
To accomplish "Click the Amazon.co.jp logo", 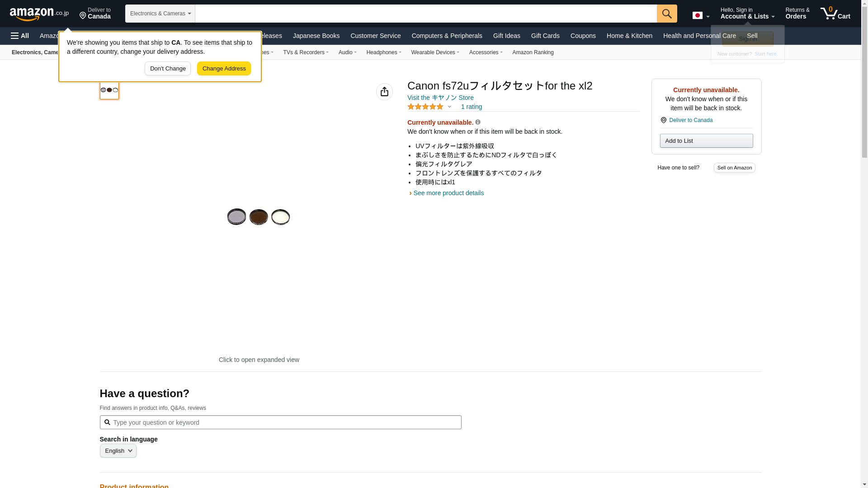I will click(39, 14).
